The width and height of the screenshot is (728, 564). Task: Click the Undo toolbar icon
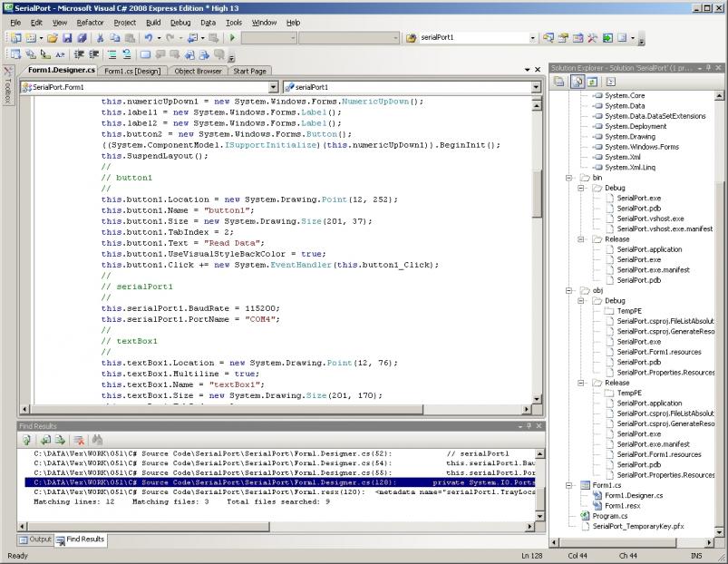149,38
